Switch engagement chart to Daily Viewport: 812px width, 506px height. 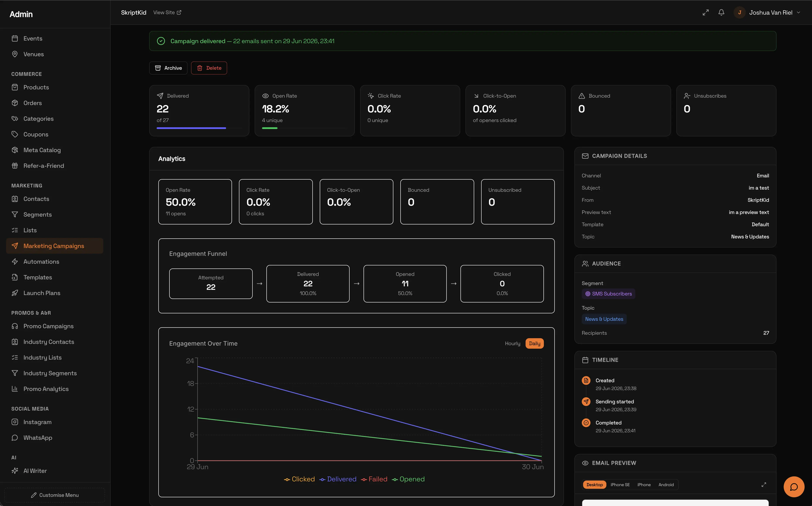[x=535, y=343]
